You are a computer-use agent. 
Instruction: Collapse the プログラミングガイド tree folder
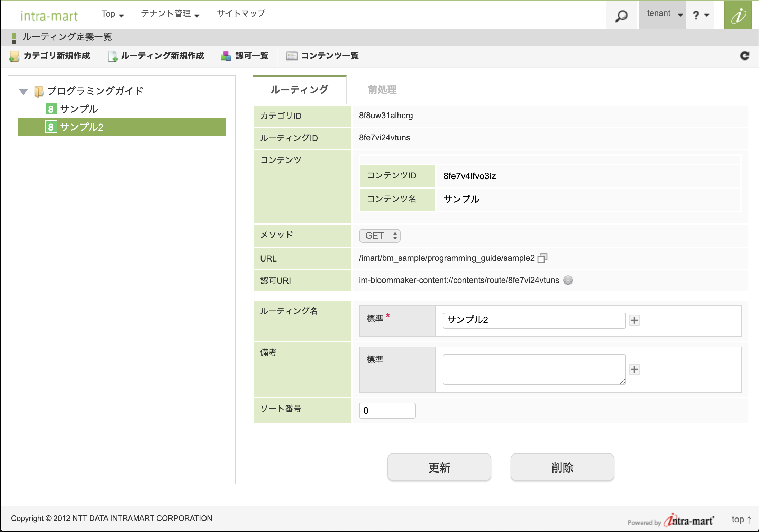click(23, 92)
